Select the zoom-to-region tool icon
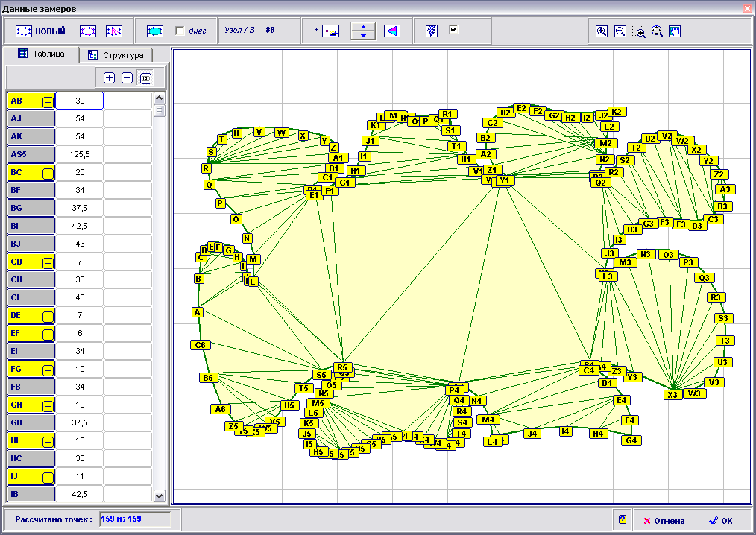Screen dimensions: 756x535 point(638,31)
